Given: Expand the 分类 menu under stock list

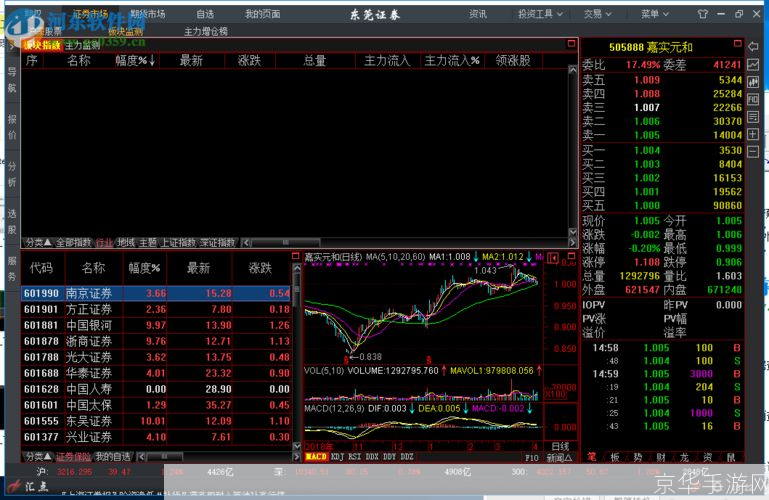Looking at the screenshot, I should pyautogui.click(x=38, y=457).
